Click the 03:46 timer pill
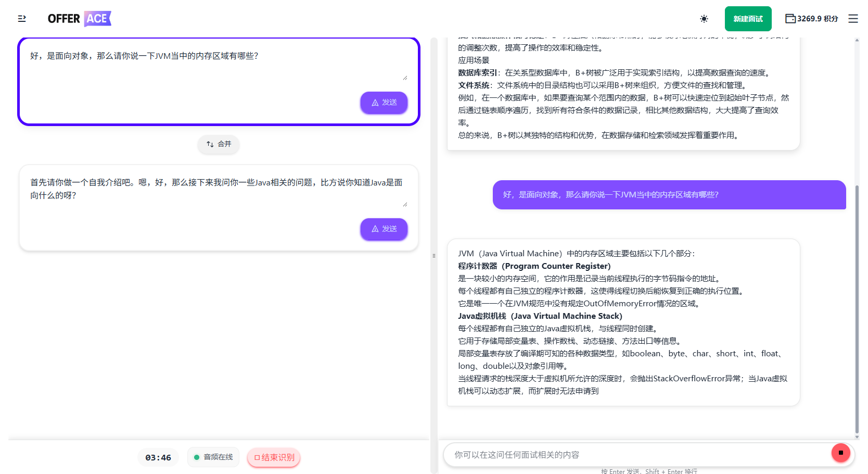Image resolution: width=868 pixels, height=474 pixels. coord(158,457)
